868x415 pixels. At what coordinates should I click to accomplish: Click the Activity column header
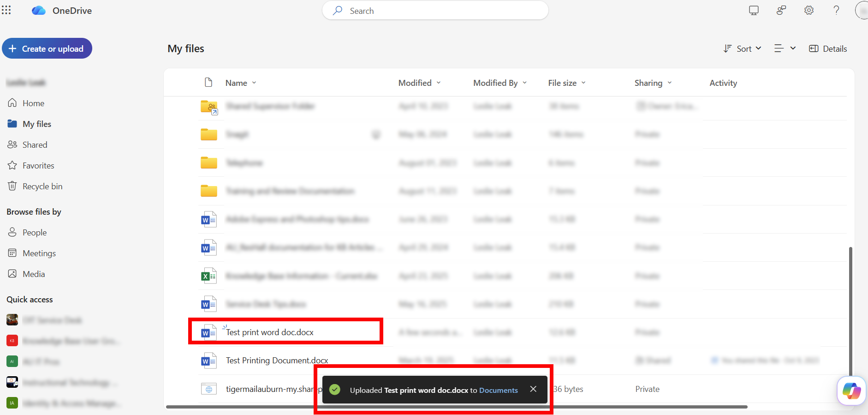pyautogui.click(x=723, y=83)
